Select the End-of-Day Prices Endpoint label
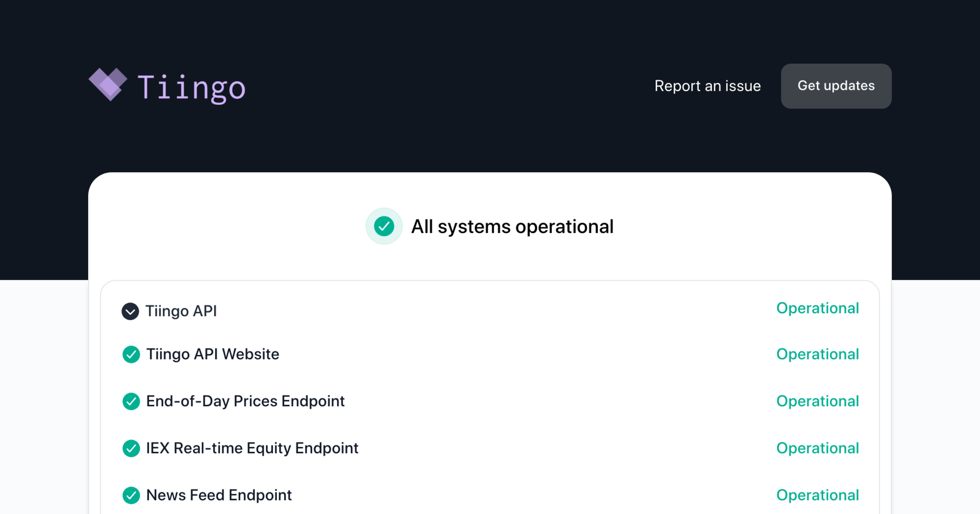Viewport: 980px width, 514px height. pos(245,401)
